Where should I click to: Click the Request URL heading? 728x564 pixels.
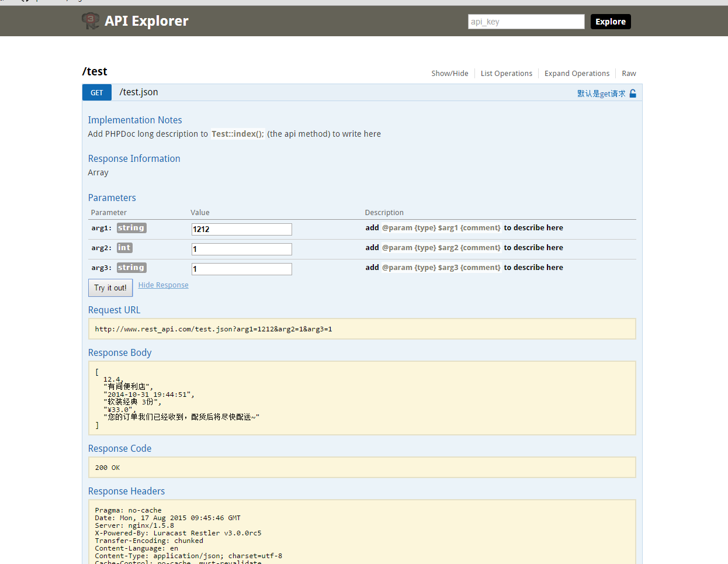[115, 310]
